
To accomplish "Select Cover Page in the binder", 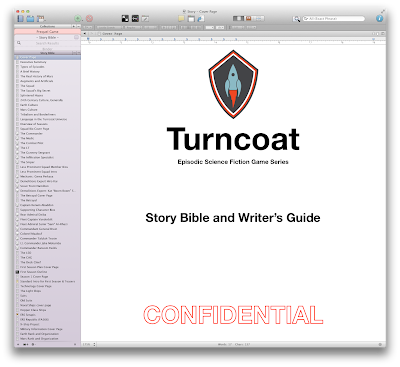I will [47, 57].
